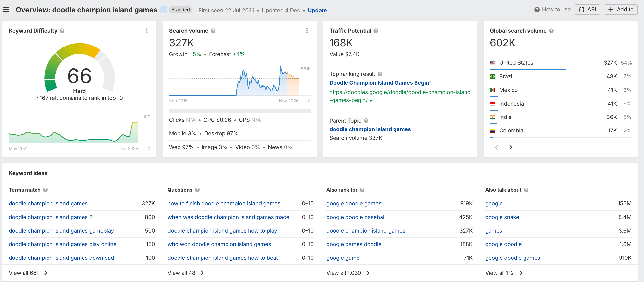Viewport: 644px width, 282px height.
Task: Go to next countries page arrow
Action: click(x=511, y=148)
